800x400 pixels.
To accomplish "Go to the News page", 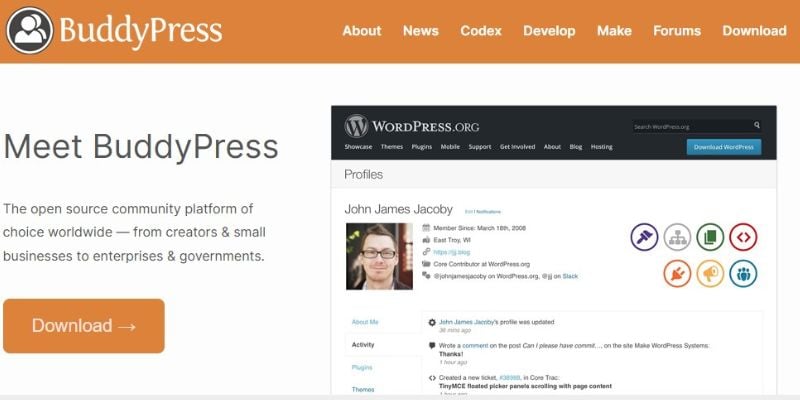I will pyautogui.click(x=421, y=31).
